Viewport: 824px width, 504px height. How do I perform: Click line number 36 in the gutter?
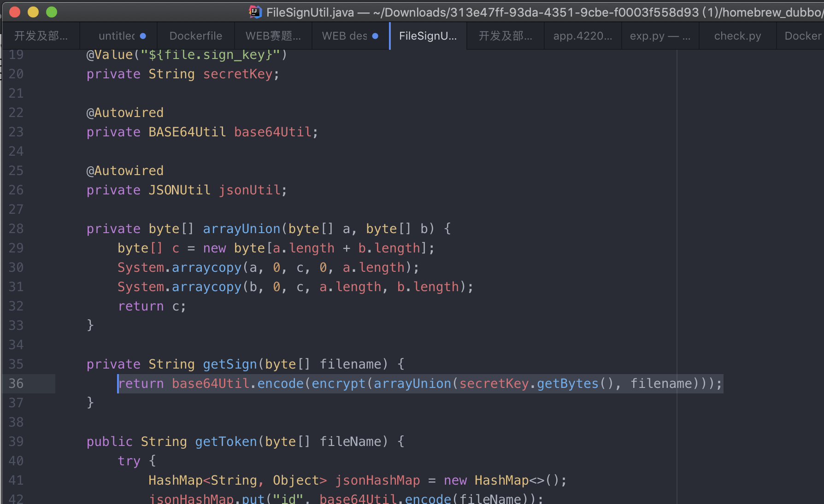click(16, 383)
